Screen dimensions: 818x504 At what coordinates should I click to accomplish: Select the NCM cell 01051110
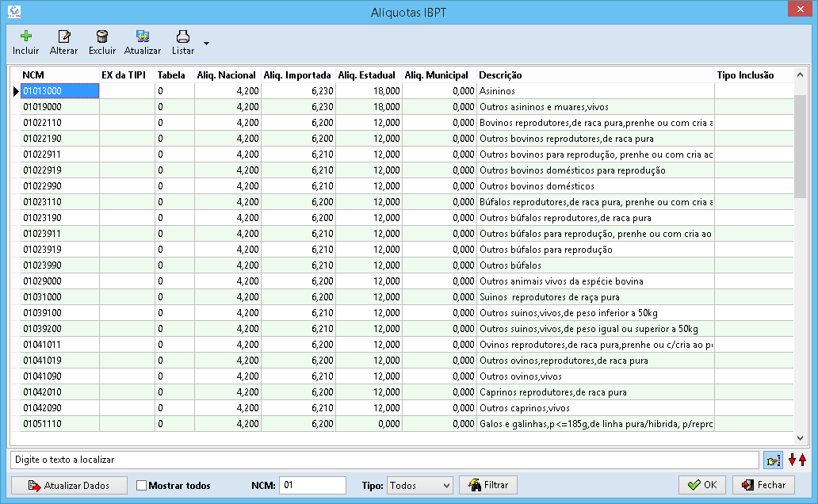point(59,424)
